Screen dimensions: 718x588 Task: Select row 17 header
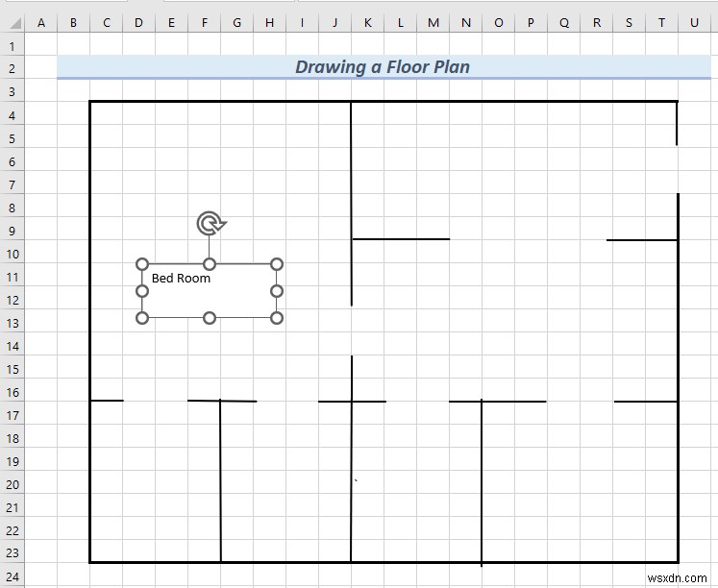coord(12,415)
